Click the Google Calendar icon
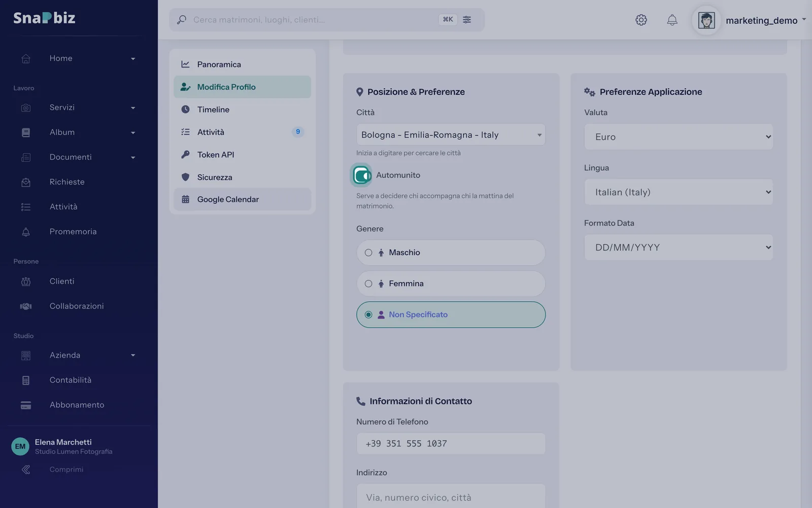Screen dimensions: 812x508 [185, 199]
